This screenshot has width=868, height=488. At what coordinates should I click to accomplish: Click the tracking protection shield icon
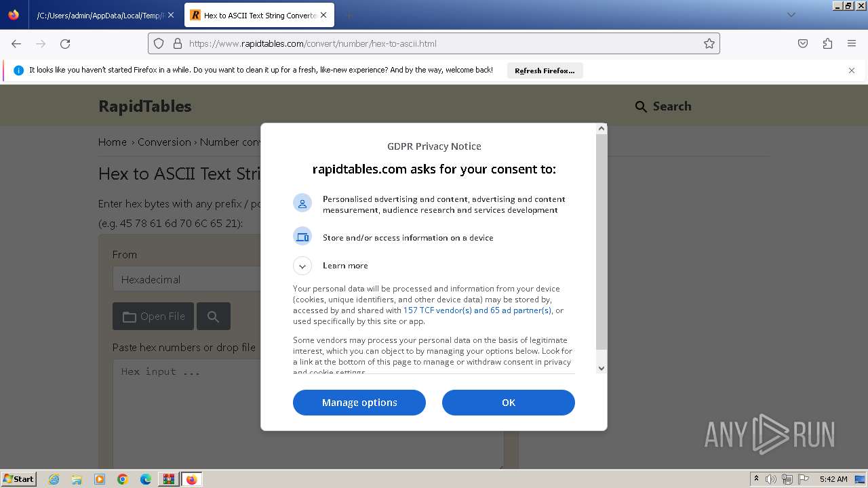click(159, 43)
